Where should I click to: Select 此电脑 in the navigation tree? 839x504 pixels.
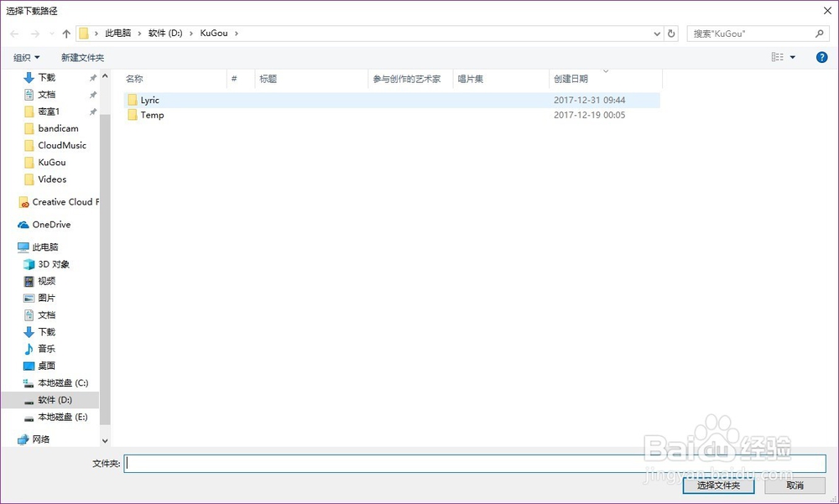(x=45, y=247)
